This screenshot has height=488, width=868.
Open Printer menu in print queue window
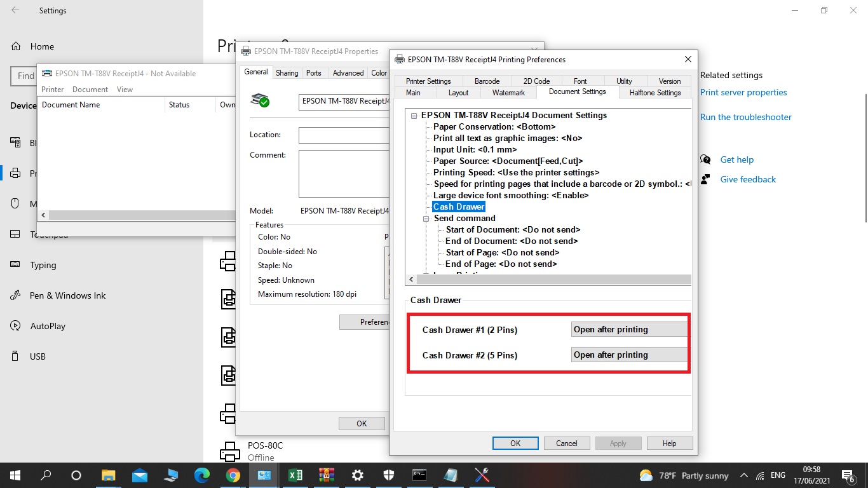53,90
